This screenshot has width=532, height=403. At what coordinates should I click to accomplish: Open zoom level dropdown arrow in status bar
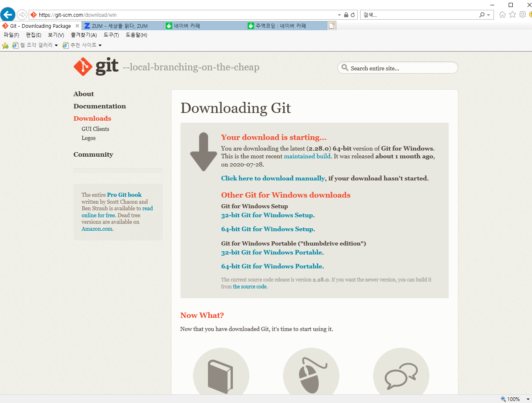pos(528,399)
